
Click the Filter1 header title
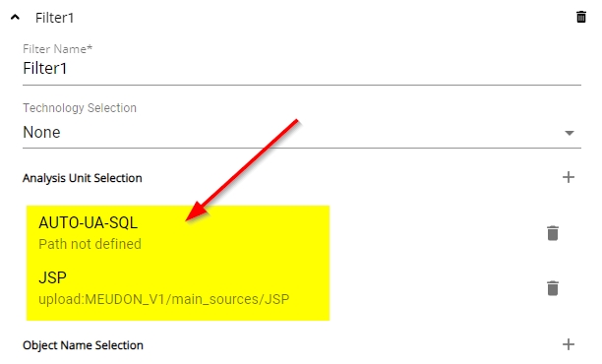click(54, 18)
